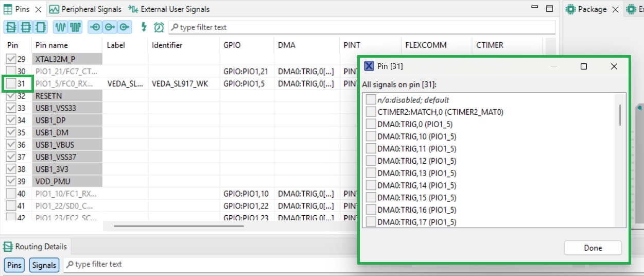Toggle the output direction pin filter icon
This screenshot has width=644, height=276.
pyautogui.click(x=110, y=27)
